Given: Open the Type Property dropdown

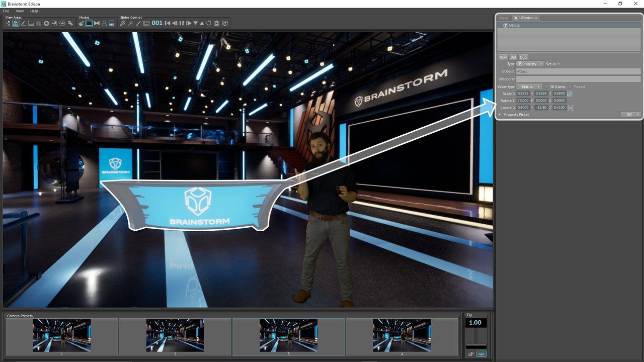Looking at the screenshot, I should point(530,64).
